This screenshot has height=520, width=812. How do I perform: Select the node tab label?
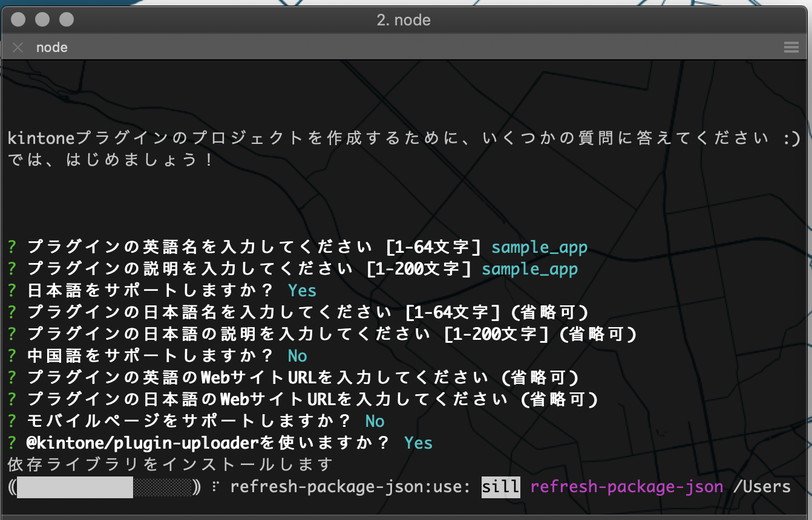(x=51, y=48)
